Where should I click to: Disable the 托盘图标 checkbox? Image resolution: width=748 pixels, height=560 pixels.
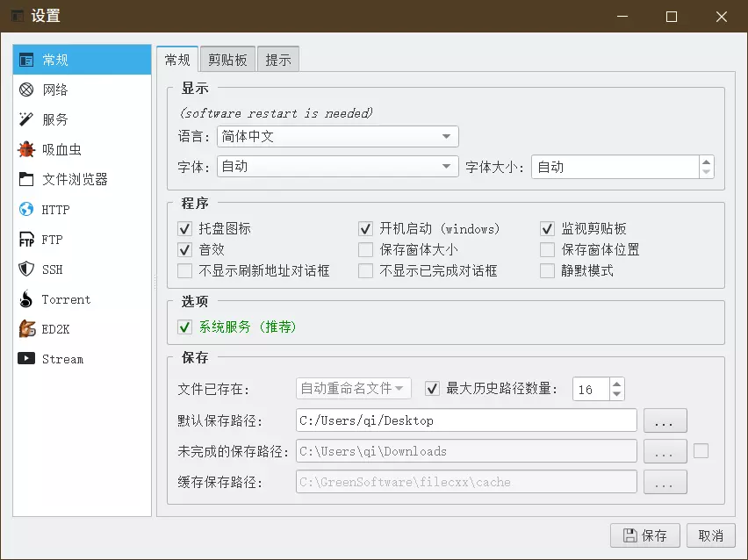click(x=184, y=228)
